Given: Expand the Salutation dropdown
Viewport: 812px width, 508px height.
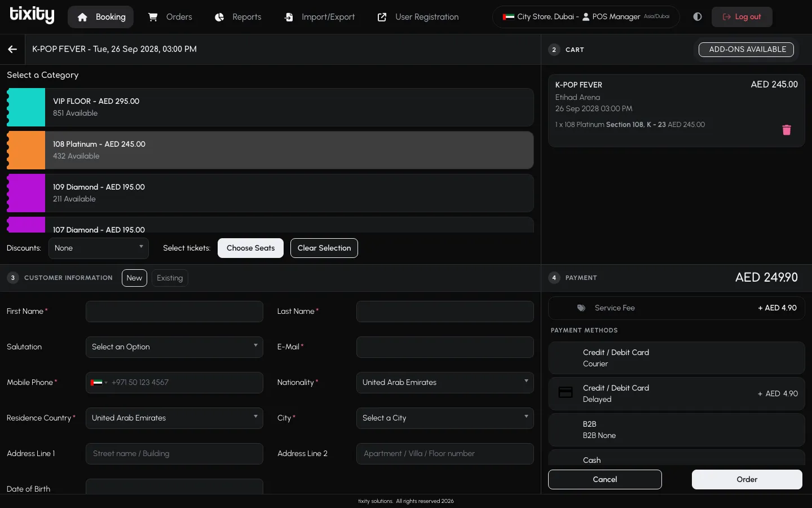Looking at the screenshot, I should point(174,347).
